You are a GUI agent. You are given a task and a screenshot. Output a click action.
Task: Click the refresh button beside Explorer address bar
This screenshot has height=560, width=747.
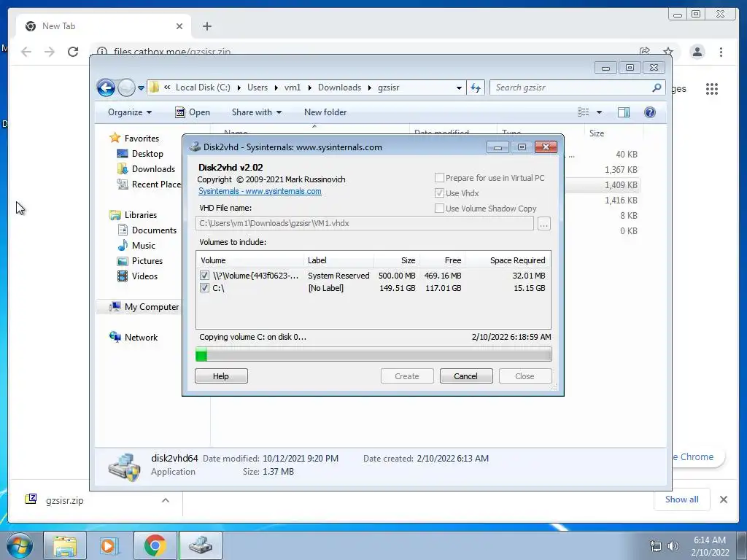(x=476, y=87)
